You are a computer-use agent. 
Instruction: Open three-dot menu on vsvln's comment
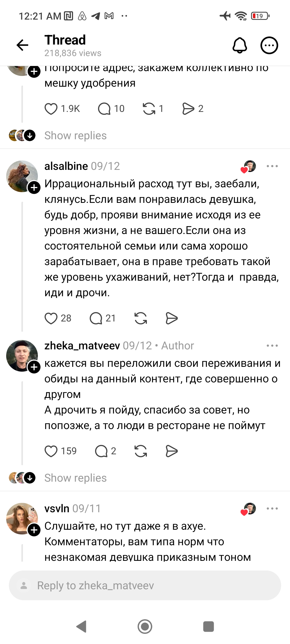[272, 508]
